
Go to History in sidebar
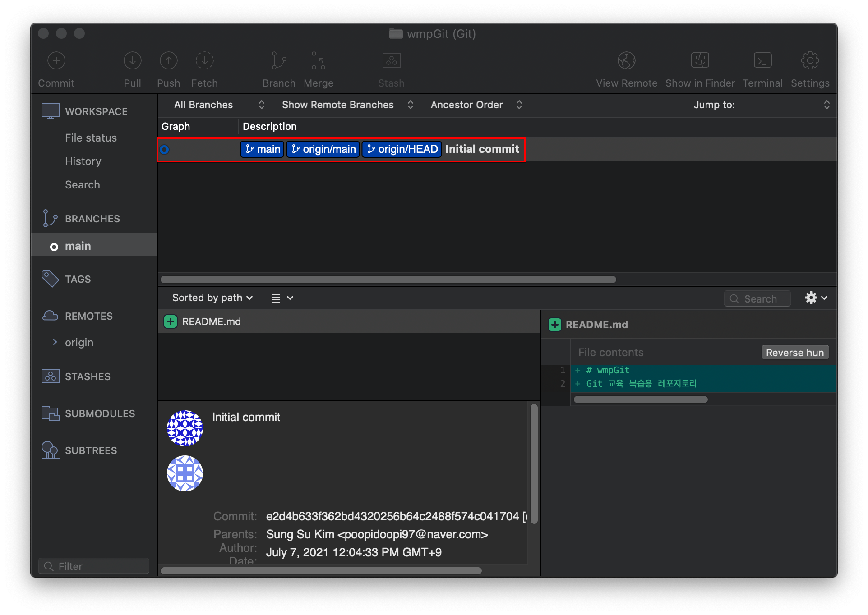[83, 161]
